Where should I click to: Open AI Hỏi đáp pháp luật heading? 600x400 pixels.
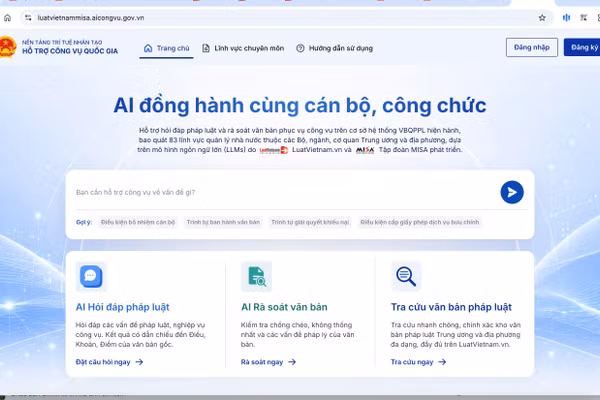click(122, 307)
